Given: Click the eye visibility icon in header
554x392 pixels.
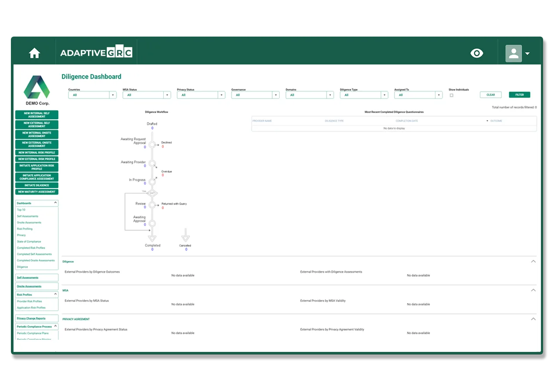Looking at the screenshot, I should 477,53.
